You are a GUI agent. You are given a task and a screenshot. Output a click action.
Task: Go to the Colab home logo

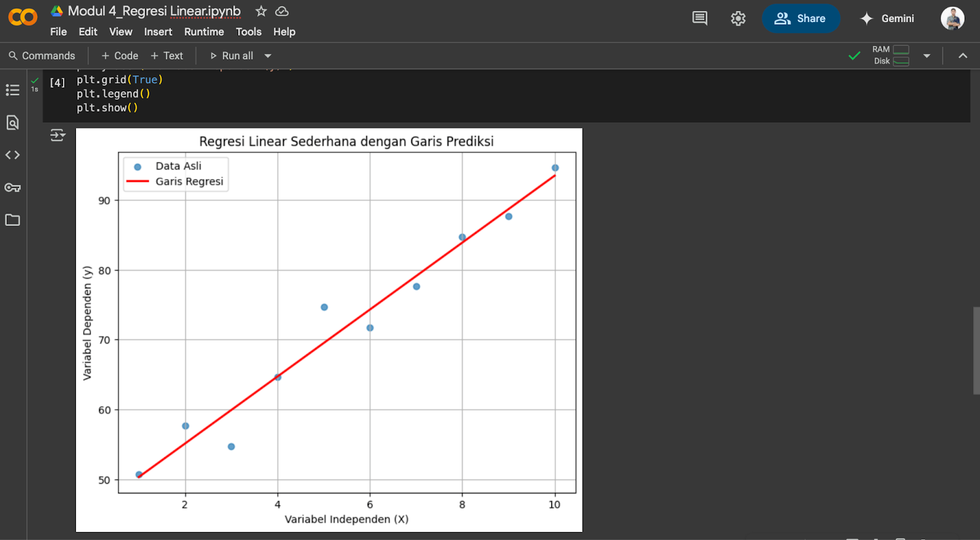[23, 17]
